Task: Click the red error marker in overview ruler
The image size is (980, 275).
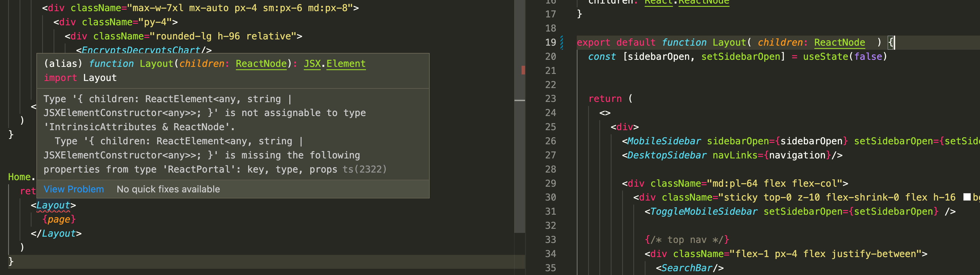Action: point(523,70)
